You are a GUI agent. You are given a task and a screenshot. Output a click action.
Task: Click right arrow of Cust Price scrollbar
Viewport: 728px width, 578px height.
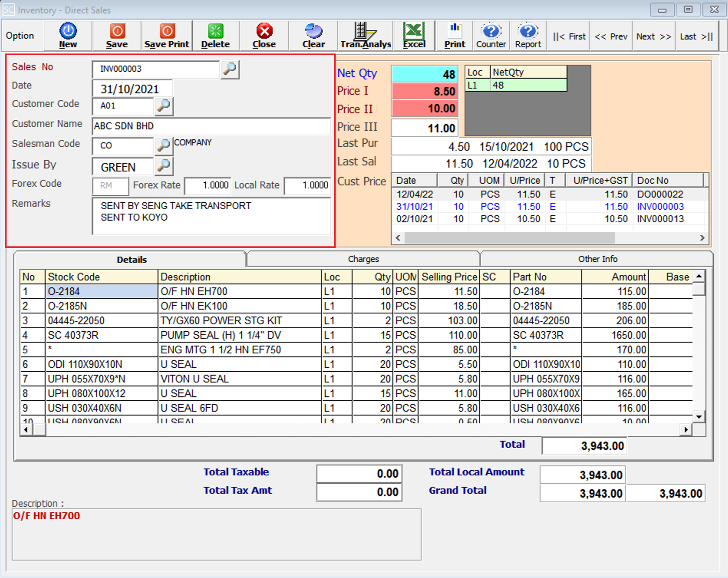702,238
